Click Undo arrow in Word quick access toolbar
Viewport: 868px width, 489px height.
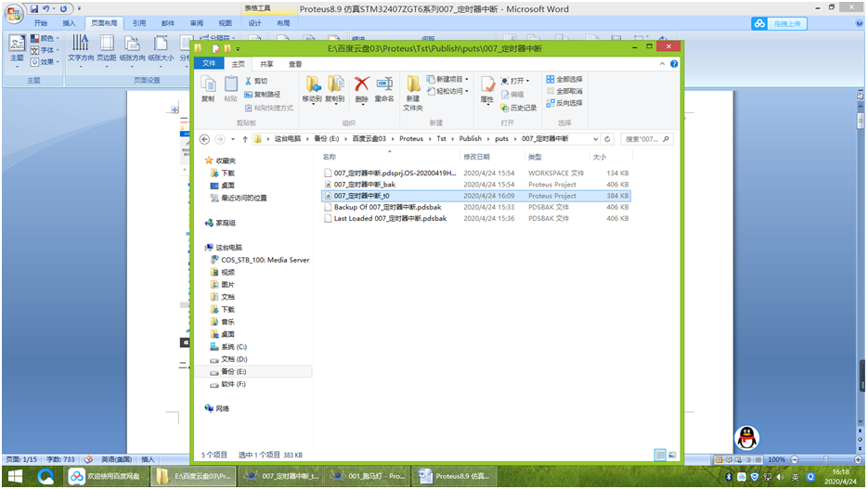click(45, 9)
